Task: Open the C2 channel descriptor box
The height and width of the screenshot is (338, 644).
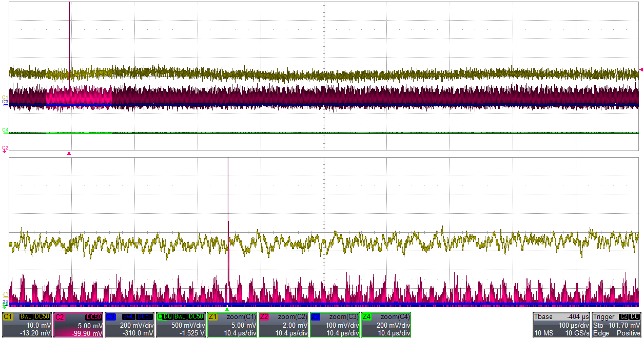Action: pos(78,325)
